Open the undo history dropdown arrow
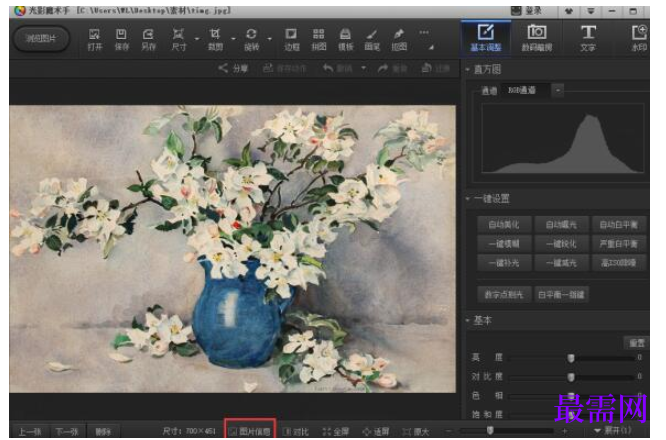 pos(364,68)
